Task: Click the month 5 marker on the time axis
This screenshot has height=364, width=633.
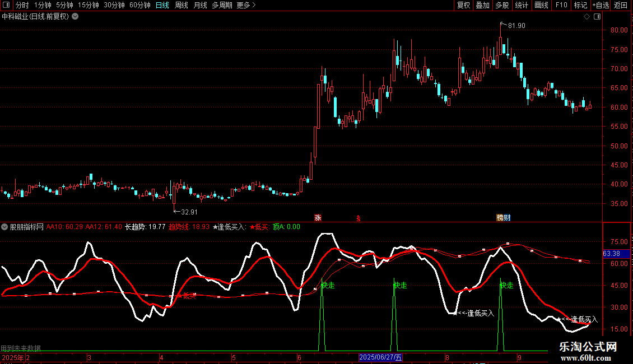Action: click(x=234, y=357)
